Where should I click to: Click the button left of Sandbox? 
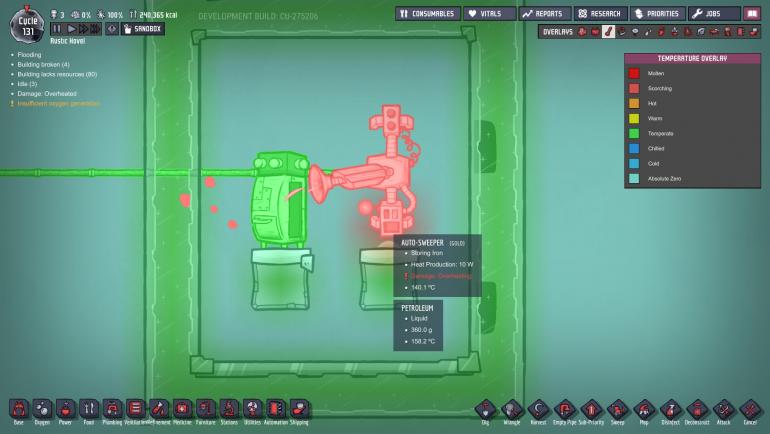point(112,29)
